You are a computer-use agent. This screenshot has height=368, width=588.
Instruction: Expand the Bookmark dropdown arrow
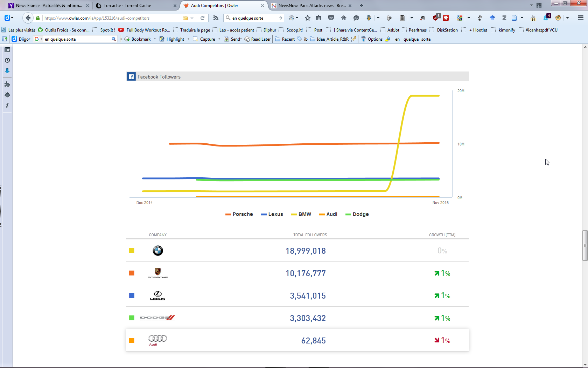(x=155, y=39)
